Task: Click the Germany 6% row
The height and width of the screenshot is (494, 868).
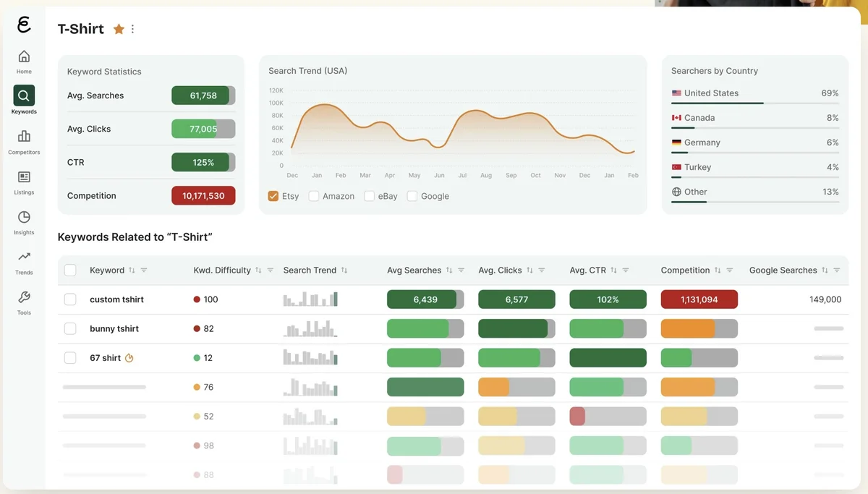Action: pyautogui.click(x=755, y=144)
